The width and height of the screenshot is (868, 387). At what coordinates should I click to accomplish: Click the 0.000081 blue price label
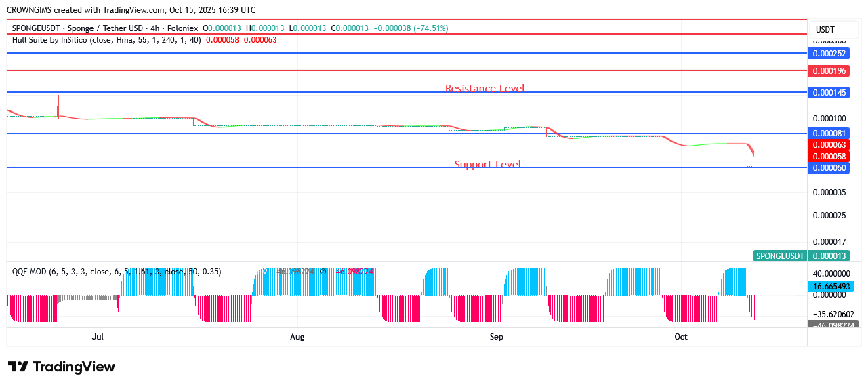829,134
